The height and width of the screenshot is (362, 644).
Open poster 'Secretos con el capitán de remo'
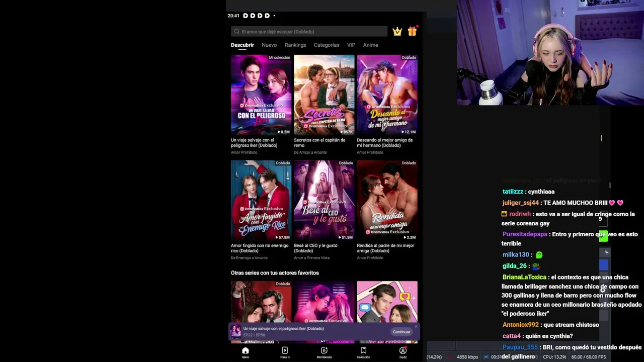[x=324, y=95]
